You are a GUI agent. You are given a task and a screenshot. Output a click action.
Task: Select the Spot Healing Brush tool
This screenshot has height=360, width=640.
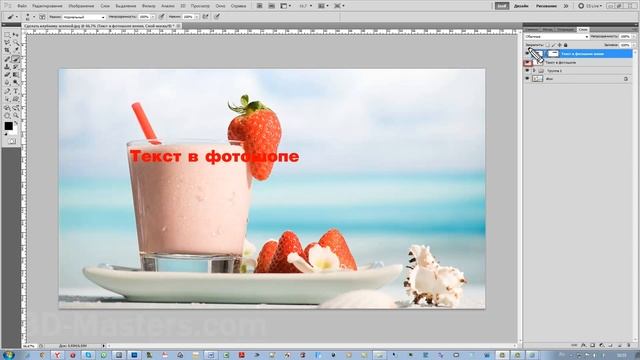tap(7, 59)
